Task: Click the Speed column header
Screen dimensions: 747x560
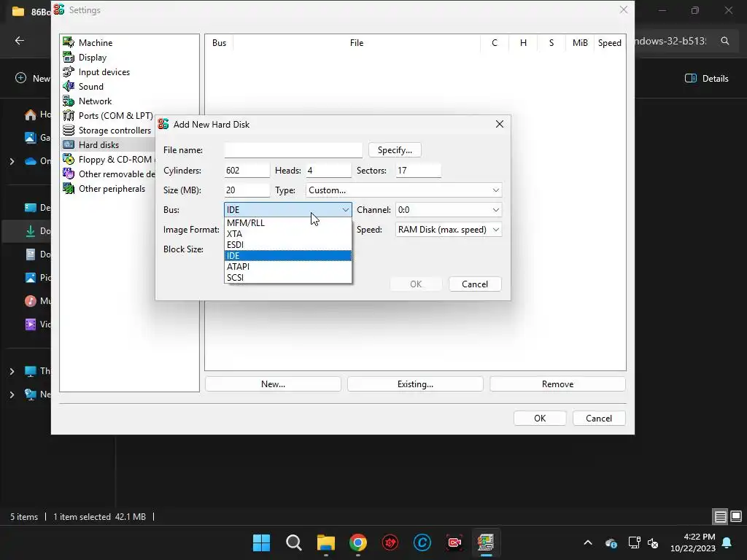Action: pyautogui.click(x=609, y=43)
